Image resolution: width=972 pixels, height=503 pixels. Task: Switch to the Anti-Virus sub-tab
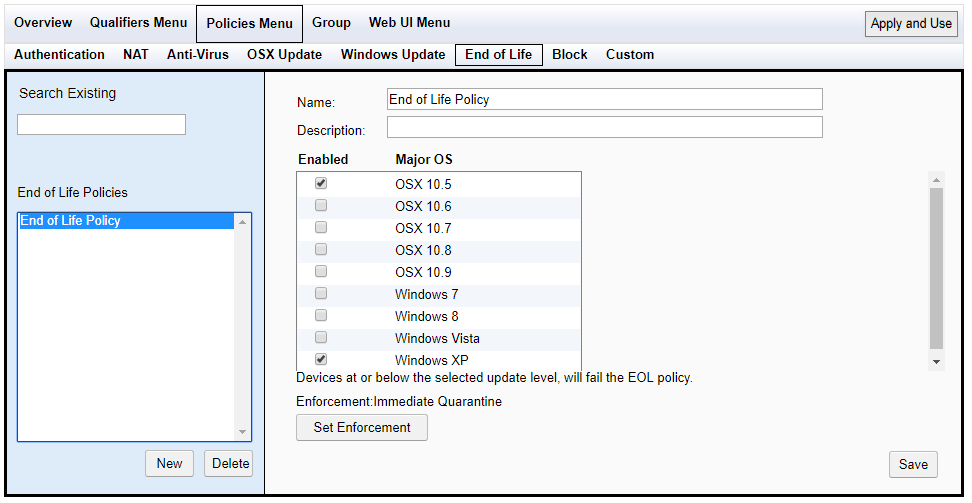click(198, 55)
